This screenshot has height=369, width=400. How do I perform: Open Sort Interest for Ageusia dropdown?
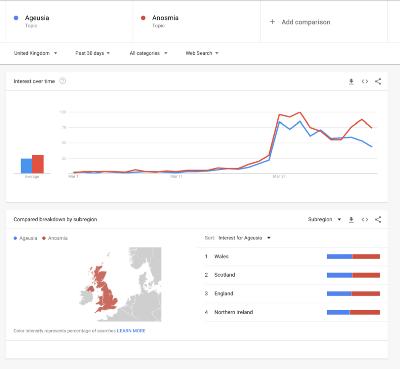244,238
